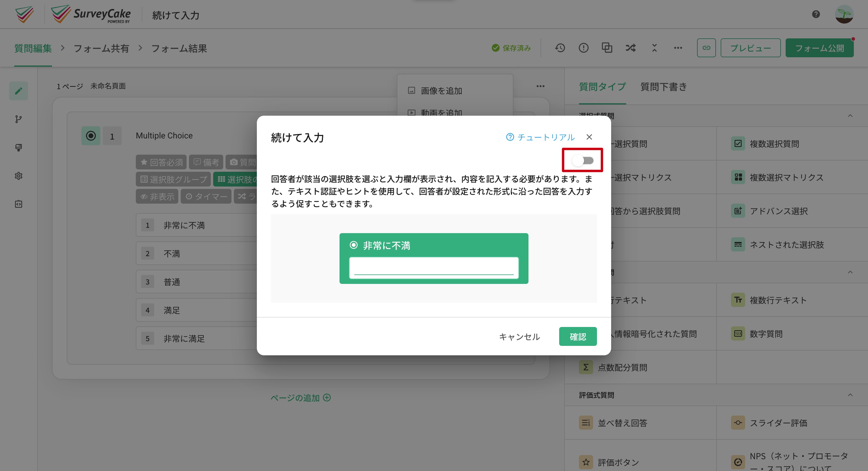The width and height of the screenshot is (868, 471).
Task: Add a 複数選択質問 question type
Action: (792, 143)
